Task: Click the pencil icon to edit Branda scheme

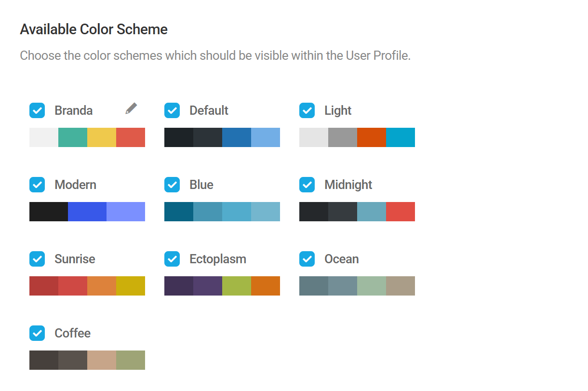Action: point(130,108)
